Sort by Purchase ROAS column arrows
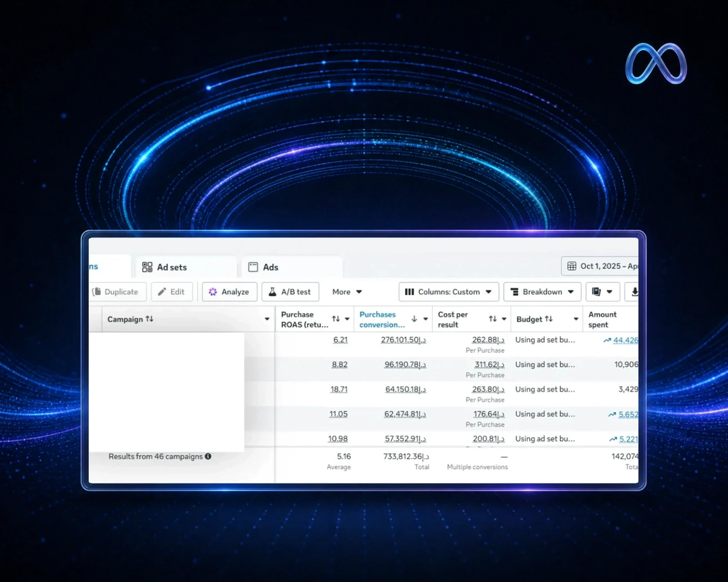 [336, 319]
